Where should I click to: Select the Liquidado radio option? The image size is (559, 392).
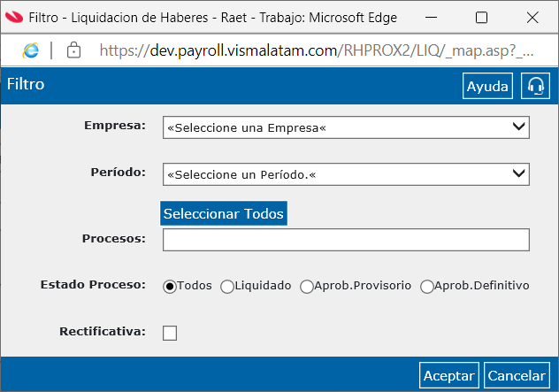[227, 287]
